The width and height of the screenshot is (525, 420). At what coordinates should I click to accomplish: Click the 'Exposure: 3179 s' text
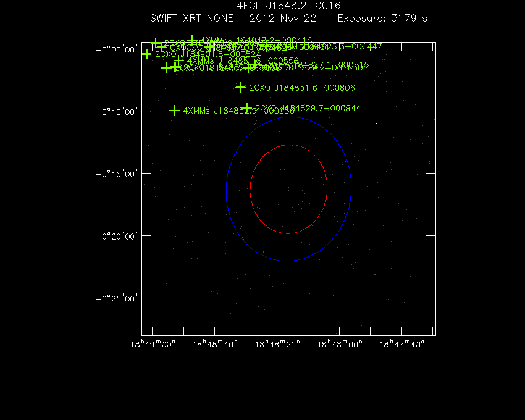[x=382, y=18]
